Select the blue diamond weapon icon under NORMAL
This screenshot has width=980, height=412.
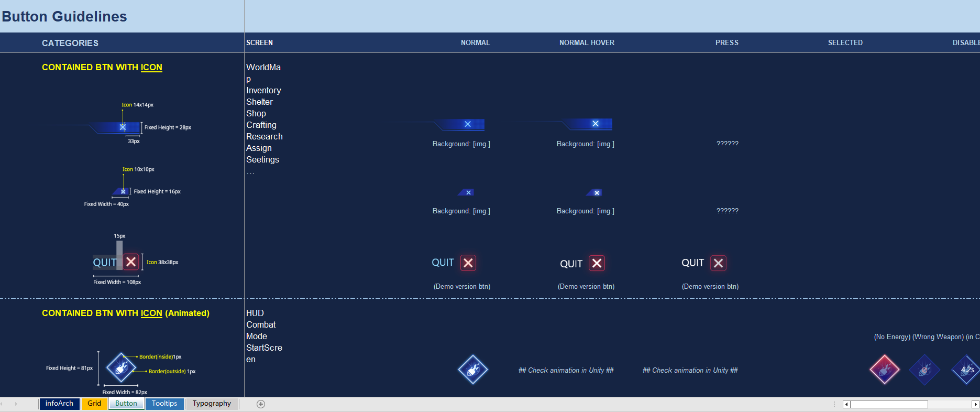(x=473, y=370)
